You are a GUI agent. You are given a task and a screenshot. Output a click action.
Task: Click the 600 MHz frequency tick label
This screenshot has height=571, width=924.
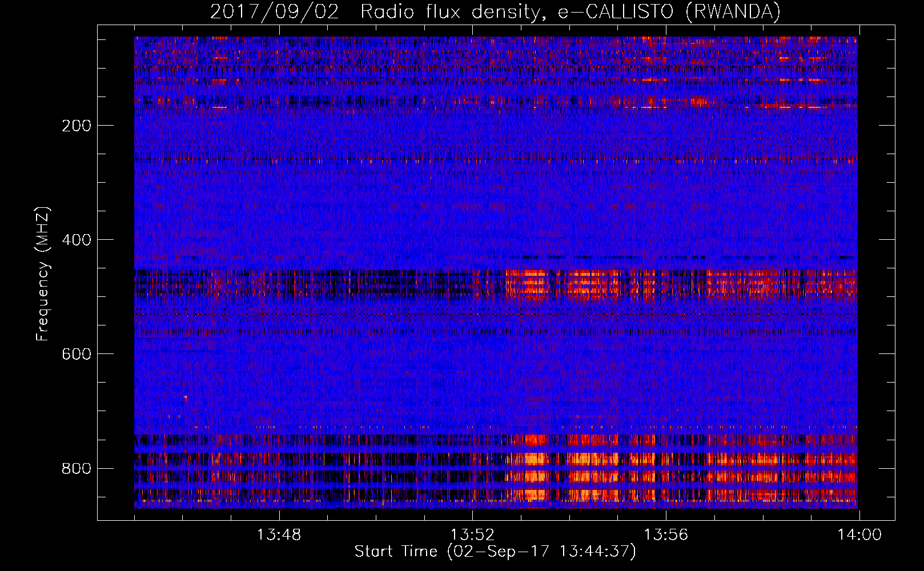[77, 354]
